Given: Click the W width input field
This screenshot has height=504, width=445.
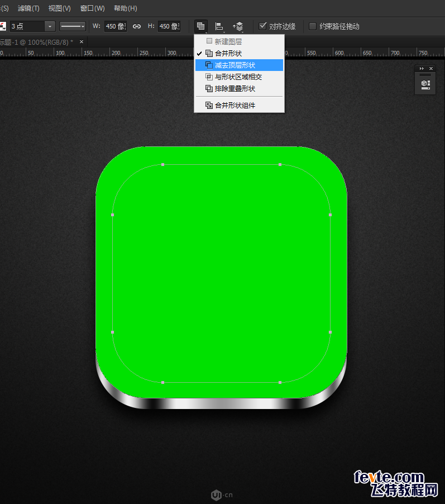Looking at the screenshot, I should 115,26.
